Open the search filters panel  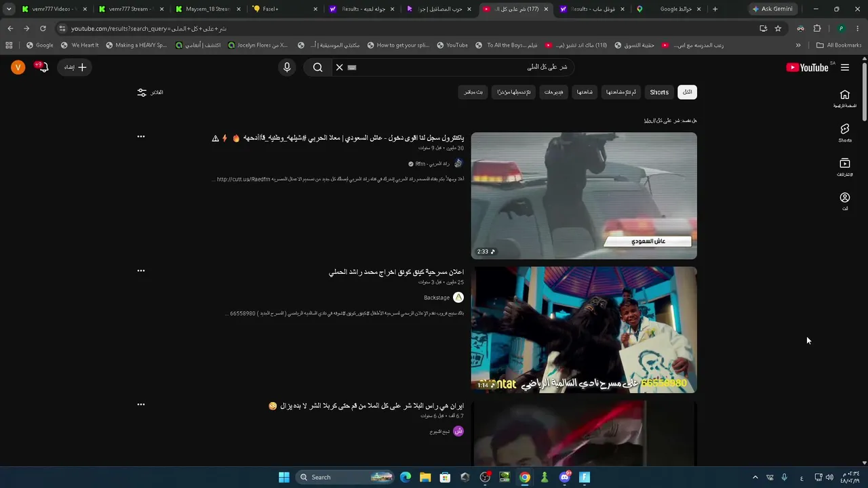(x=150, y=92)
